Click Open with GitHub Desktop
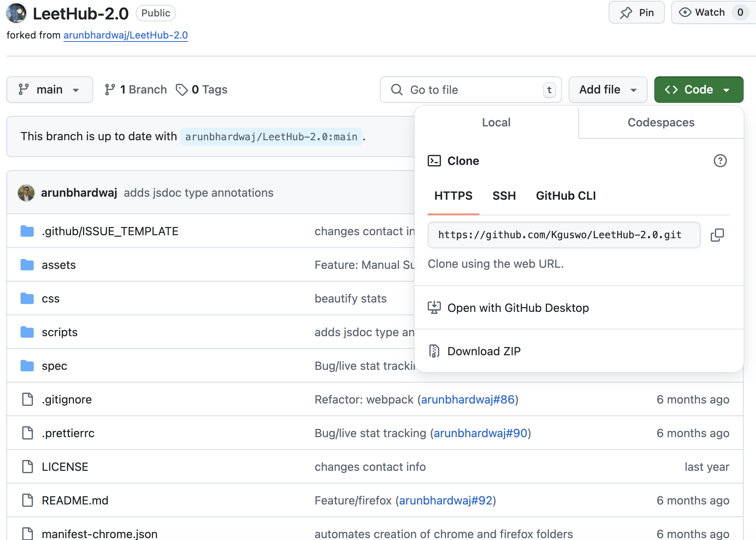Image resolution: width=756 pixels, height=540 pixels. click(x=518, y=308)
